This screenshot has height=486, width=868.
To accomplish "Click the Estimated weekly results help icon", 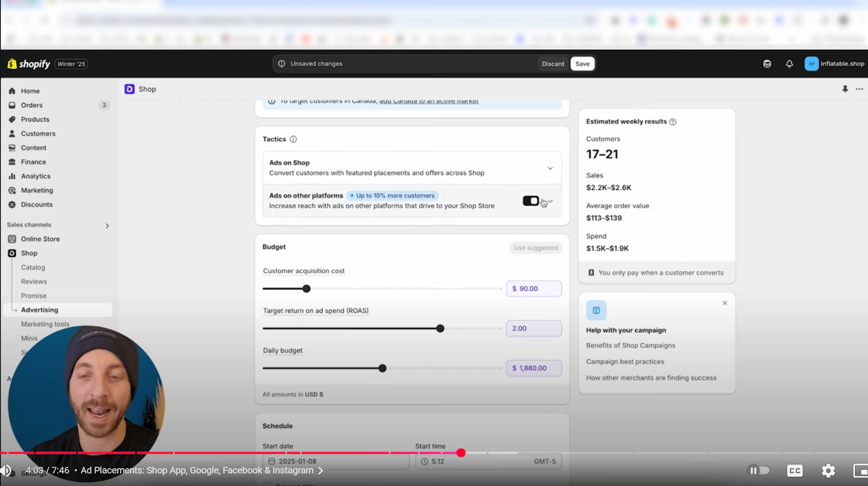I will point(673,122).
